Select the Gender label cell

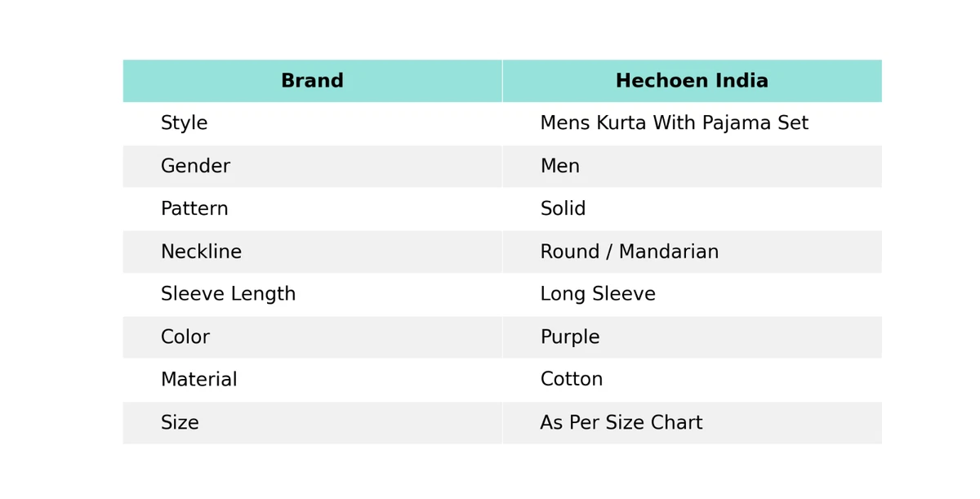click(312, 167)
